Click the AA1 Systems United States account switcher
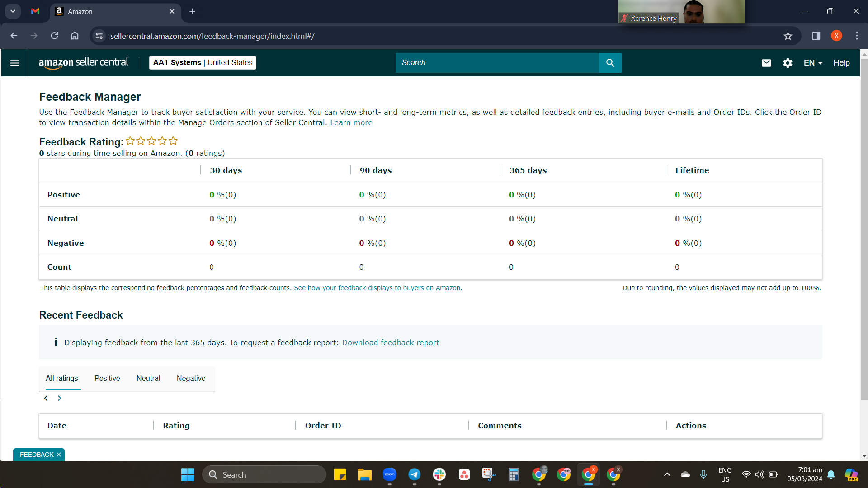The width and height of the screenshot is (868, 488). click(203, 63)
